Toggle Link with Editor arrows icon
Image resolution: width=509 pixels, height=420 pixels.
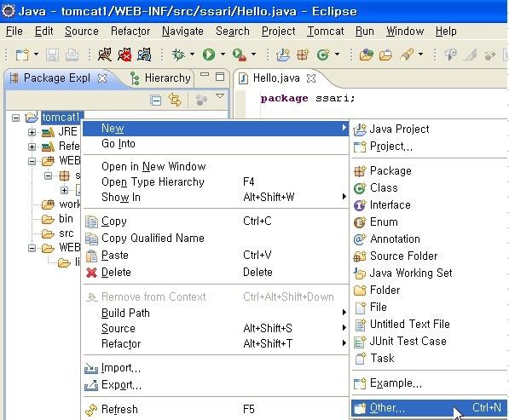(x=175, y=100)
